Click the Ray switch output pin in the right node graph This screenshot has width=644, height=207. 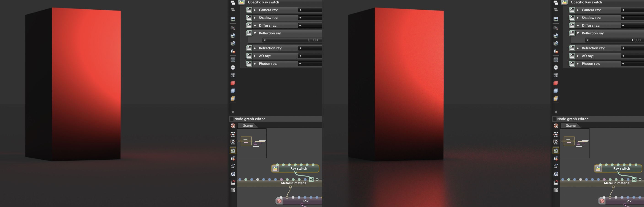tap(618, 172)
